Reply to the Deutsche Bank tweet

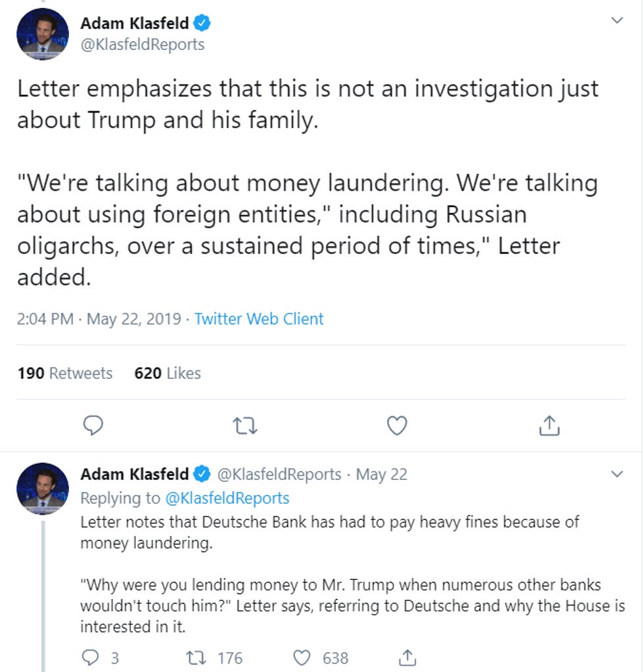(x=93, y=657)
